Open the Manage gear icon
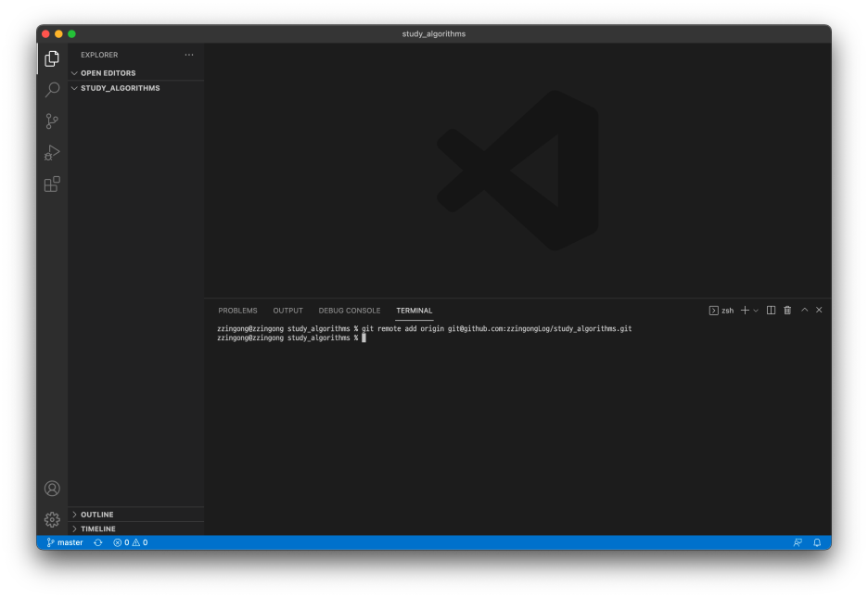This screenshot has width=868, height=598. point(52,519)
